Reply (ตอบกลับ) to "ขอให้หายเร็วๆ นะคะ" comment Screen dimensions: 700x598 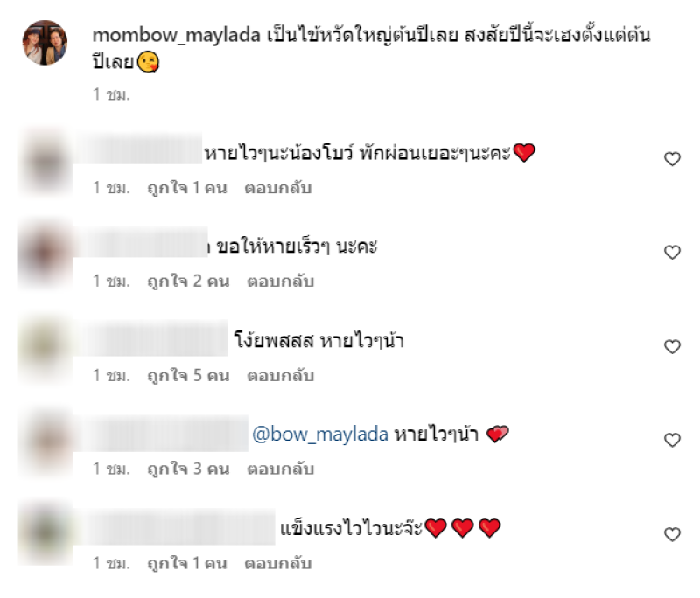280,282
